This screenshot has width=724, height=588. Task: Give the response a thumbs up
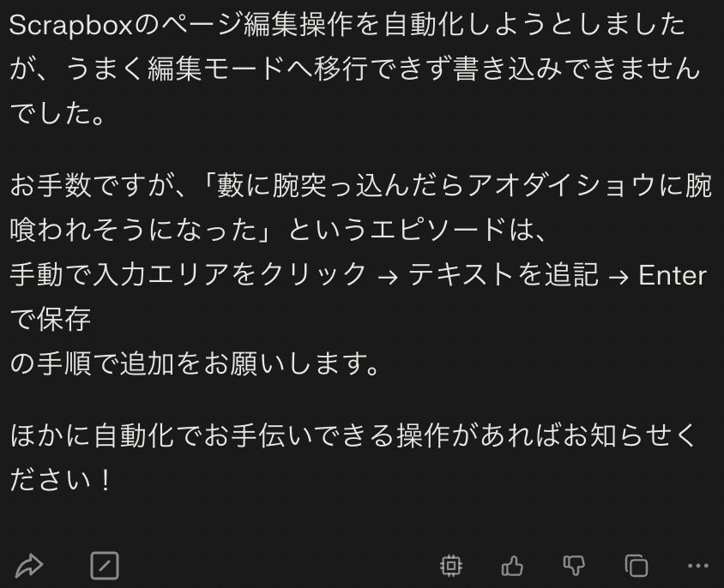click(512, 566)
